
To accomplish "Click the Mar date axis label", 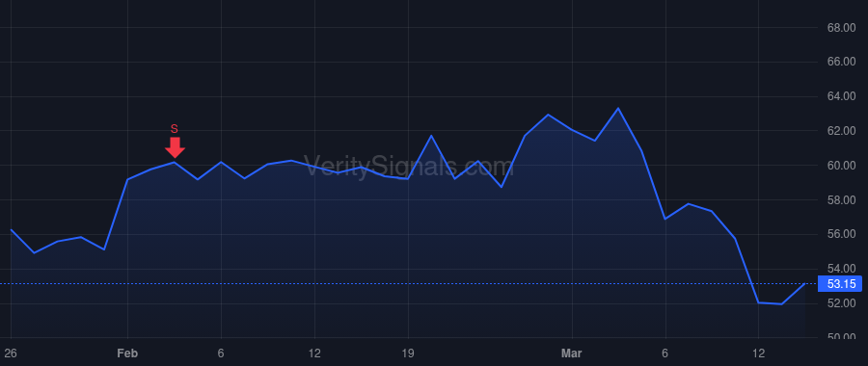I will click(572, 353).
